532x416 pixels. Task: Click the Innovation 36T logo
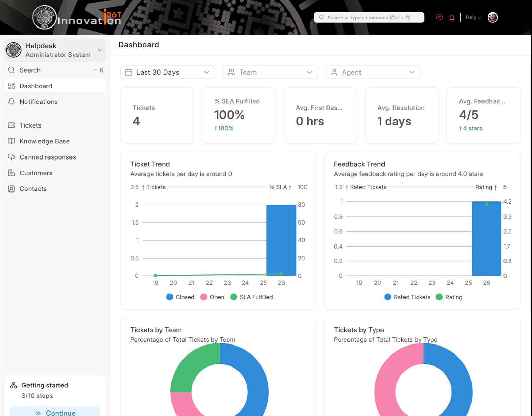tap(77, 18)
